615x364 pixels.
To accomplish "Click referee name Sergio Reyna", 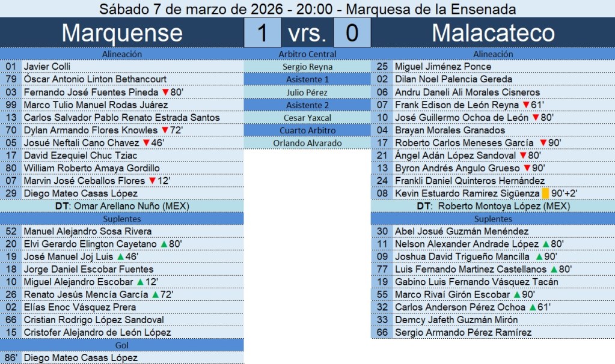I will click(x=307, y=67).
